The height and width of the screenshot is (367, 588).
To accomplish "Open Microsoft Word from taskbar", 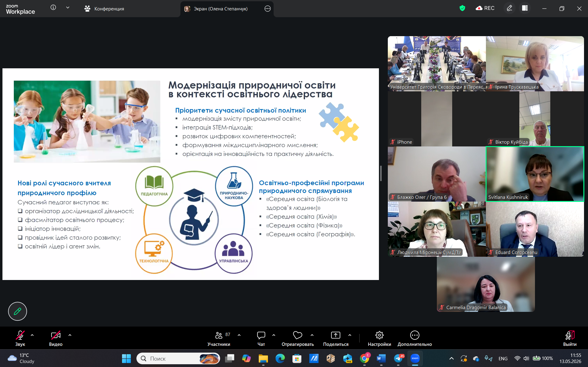I will (x=381, y=358).
